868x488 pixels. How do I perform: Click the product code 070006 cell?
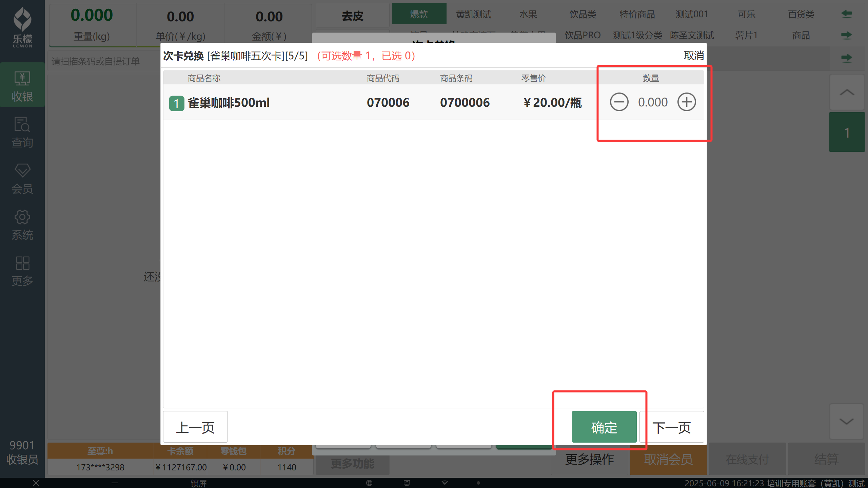tap(388, 102)
